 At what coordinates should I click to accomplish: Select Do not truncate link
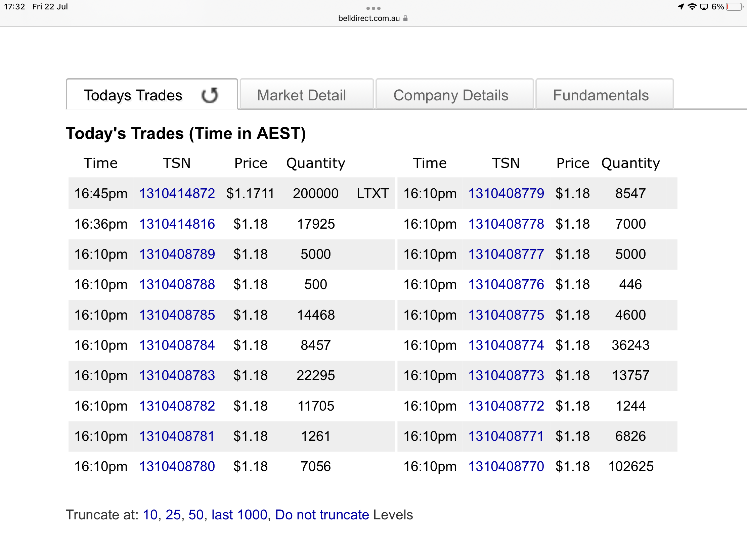pyautogui.click(x=322, y=515)
